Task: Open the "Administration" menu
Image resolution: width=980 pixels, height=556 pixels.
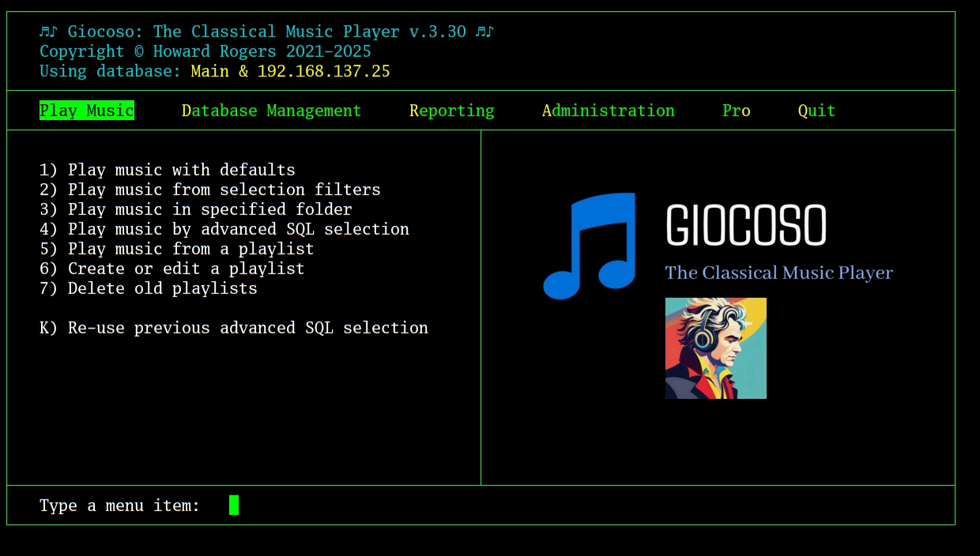Action: (608, 111)
